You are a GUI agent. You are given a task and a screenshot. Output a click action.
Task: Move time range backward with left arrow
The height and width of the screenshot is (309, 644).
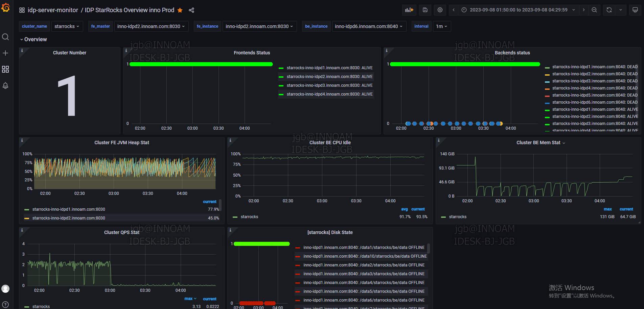click(454, 10)
